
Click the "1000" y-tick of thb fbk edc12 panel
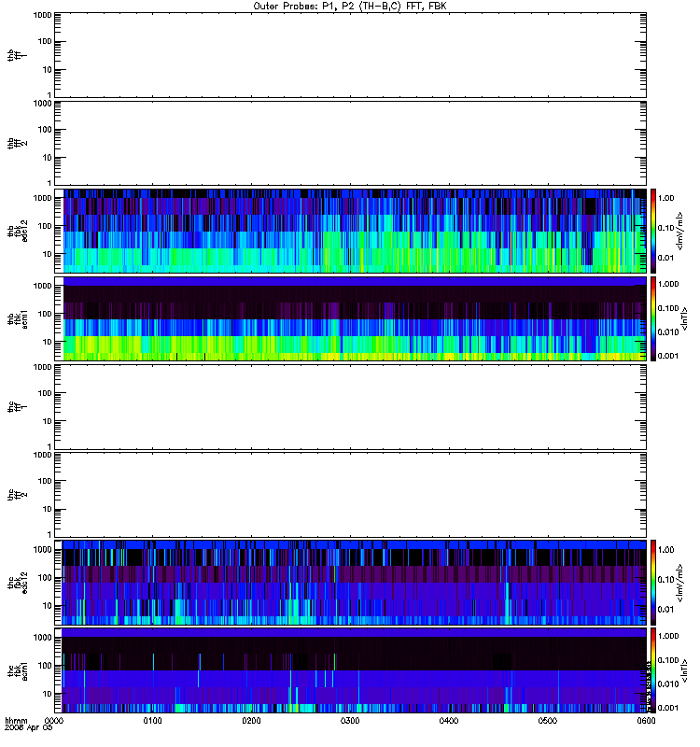[42, 198]
